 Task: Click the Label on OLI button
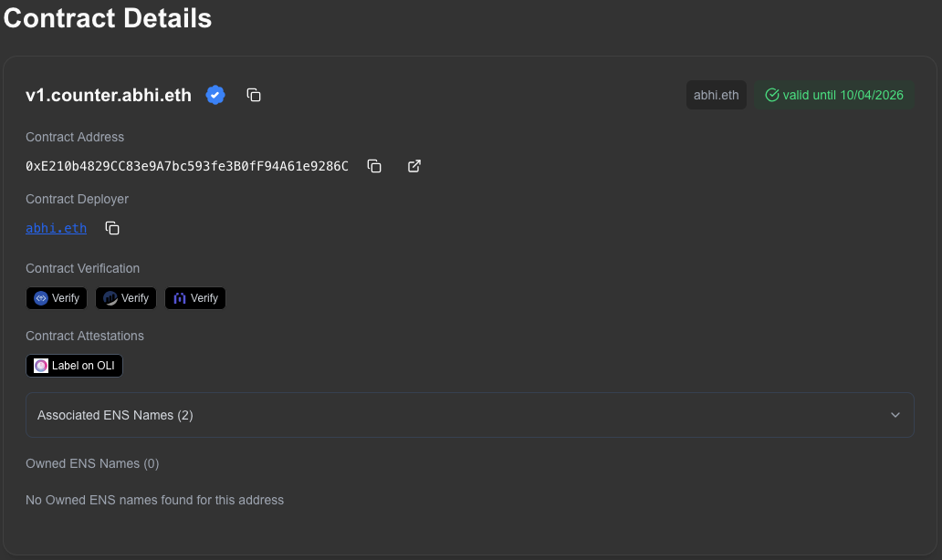tap(74, 366)
